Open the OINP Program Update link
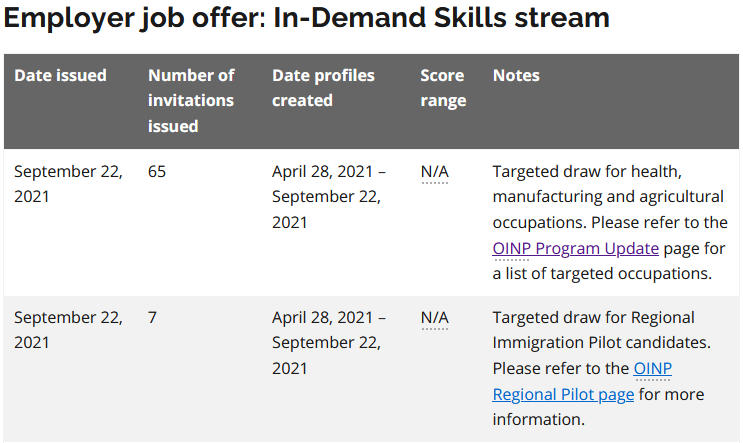Screen dimensions: 743x443 pyautogui.click(x=575, y=248)
